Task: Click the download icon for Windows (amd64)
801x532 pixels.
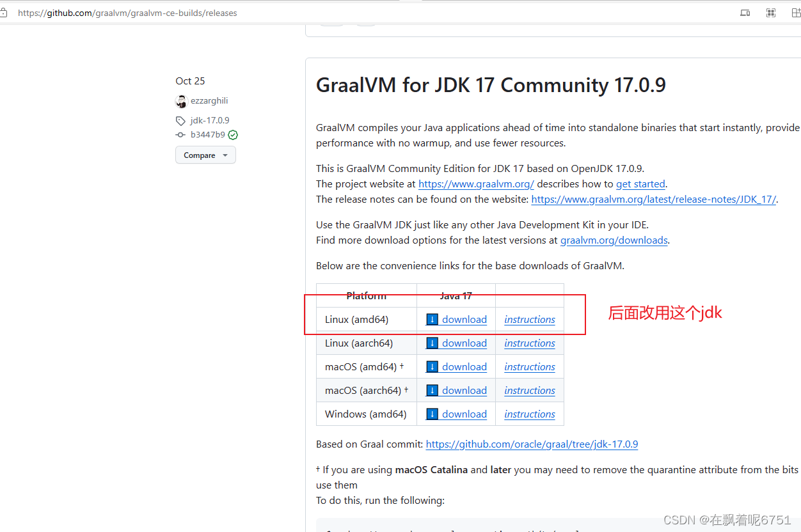Action: coord(432,414)
